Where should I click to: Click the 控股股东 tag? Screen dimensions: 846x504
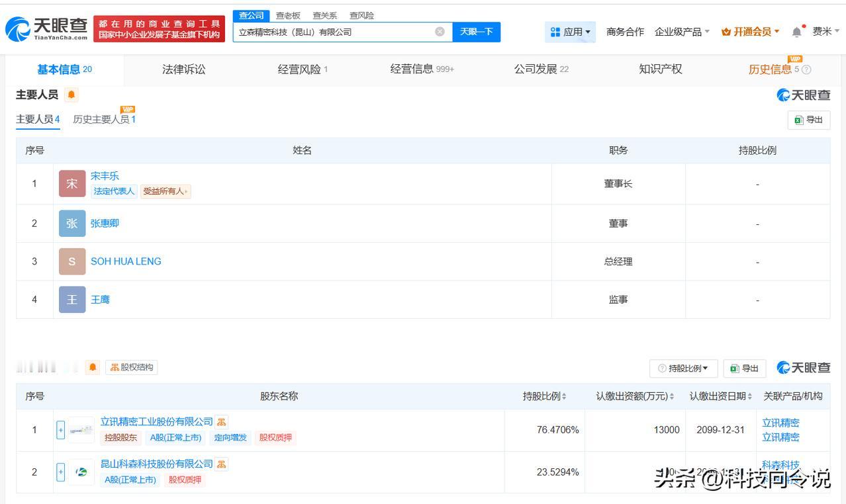[120, 437]
